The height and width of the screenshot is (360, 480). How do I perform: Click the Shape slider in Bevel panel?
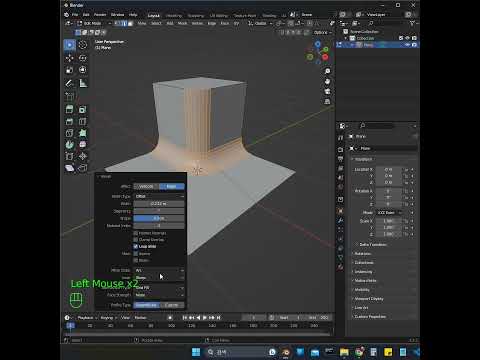(159, 218)
